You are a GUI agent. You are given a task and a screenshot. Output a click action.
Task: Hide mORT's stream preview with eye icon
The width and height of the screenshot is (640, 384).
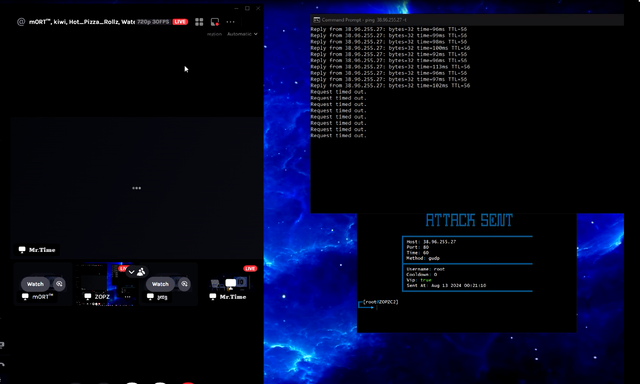coord(59,284)
